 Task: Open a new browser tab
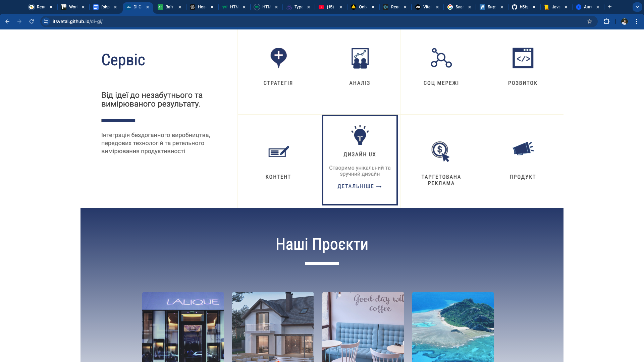click(x=610, y=7)
